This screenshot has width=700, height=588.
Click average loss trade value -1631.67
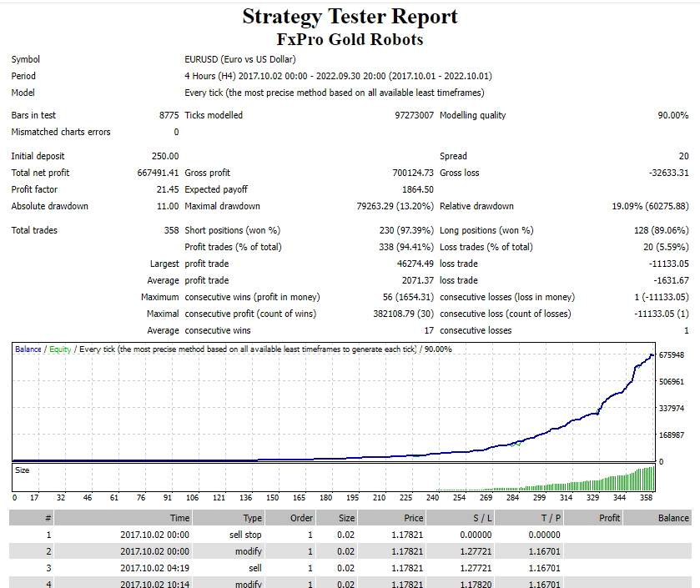671,280
